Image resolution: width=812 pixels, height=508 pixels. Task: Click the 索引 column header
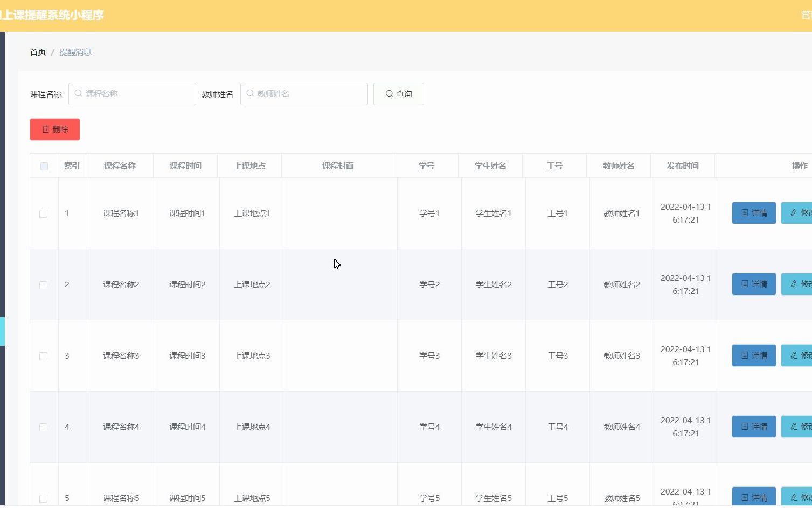(x=72, y=166)
